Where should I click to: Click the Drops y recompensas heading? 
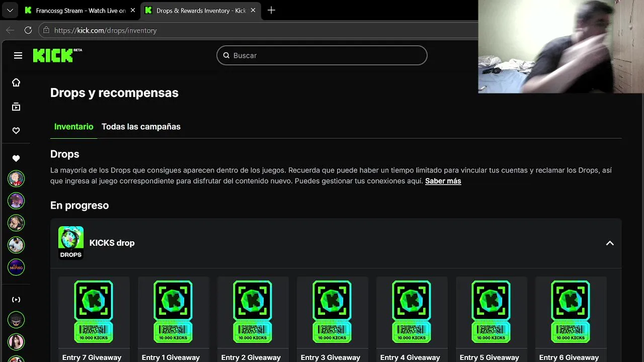(x=114, y=93)
